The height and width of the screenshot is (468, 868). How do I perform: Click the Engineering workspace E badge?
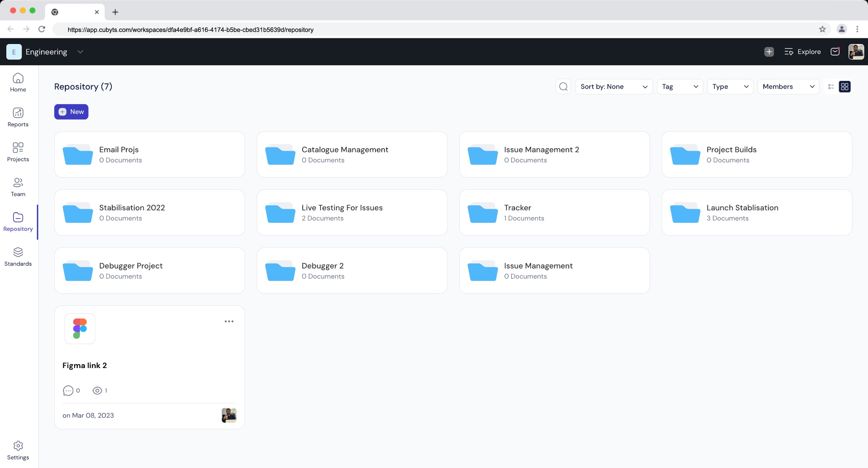tap(14, 52)
